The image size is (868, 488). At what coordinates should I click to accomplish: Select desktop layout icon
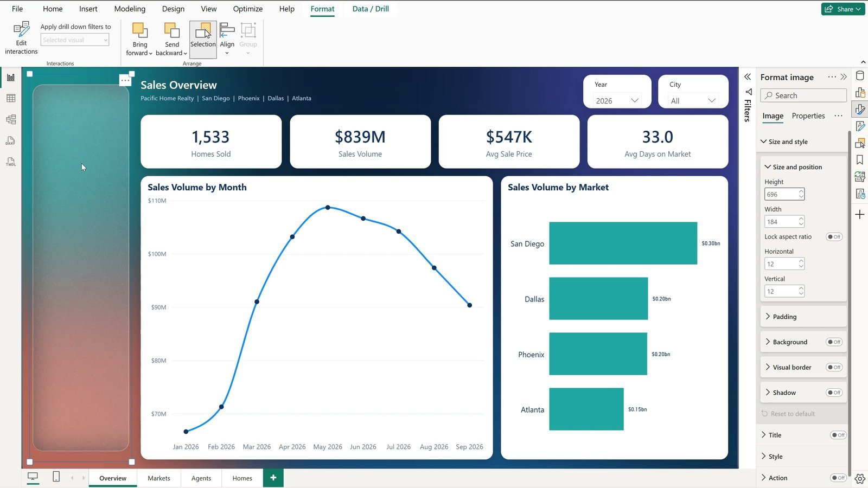(x=33, y=477)
